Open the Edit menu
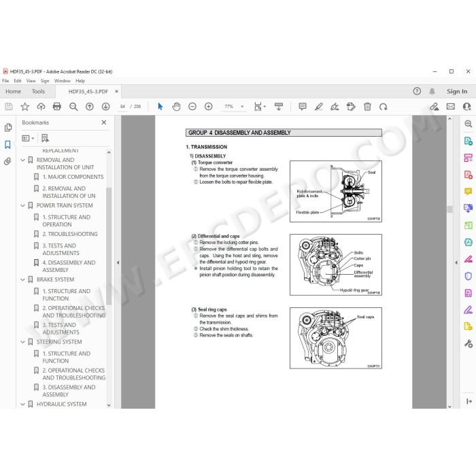The height and width of the screenshot is (476, 476). 18,81
